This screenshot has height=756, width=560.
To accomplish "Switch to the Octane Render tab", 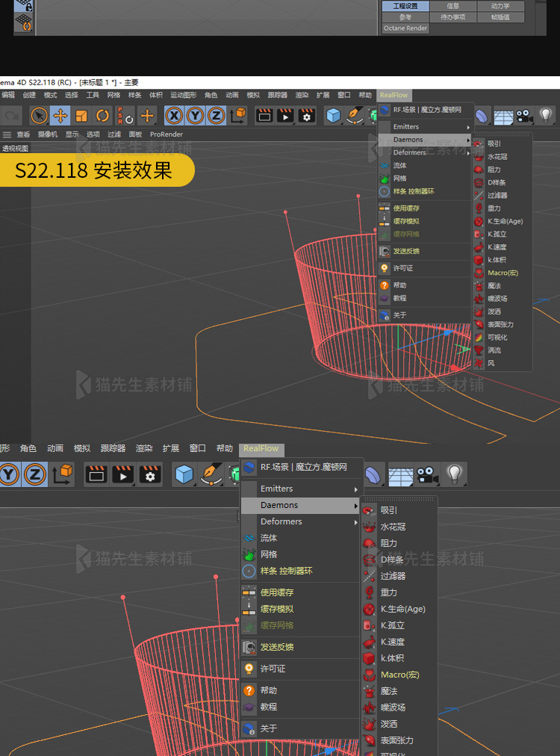I will point(405,28).
